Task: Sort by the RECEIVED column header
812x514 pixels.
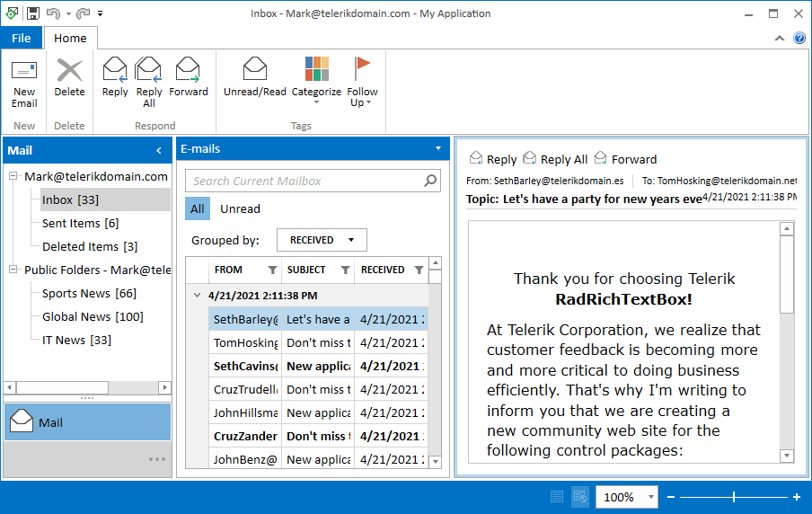Action: pyautogui.click(x=383, y=270)
